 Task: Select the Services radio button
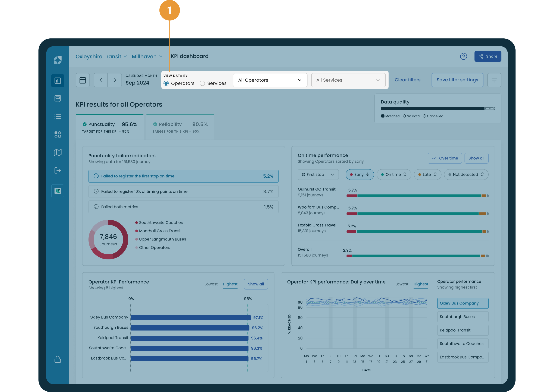(202, 83)
